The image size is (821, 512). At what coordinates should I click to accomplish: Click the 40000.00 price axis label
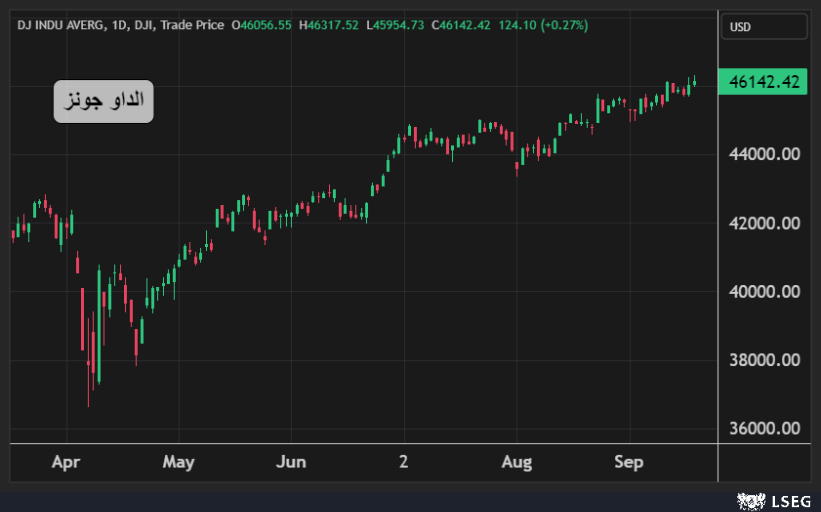click(765, 291)
